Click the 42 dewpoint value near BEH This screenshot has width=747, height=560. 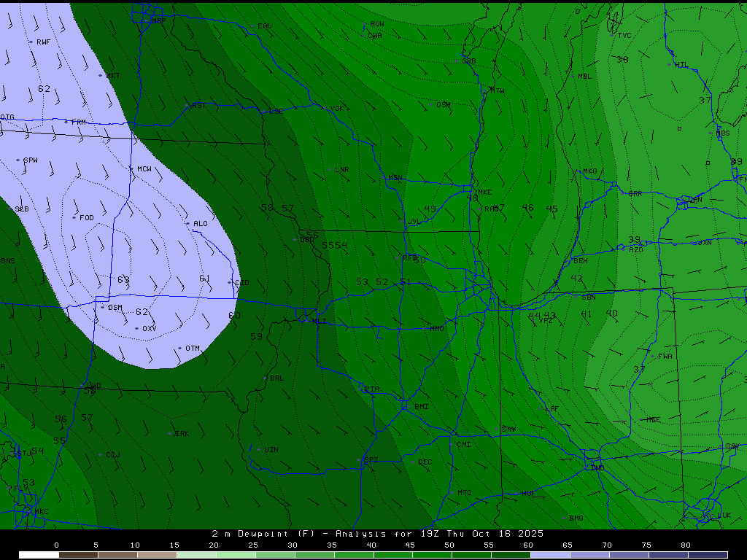click(577, 278)
